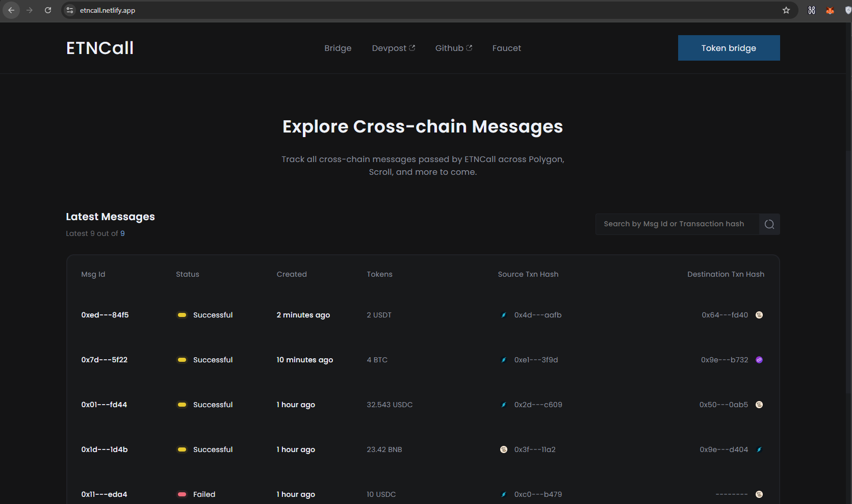Click the '23.42 BNB' token cell

(384, 449)
